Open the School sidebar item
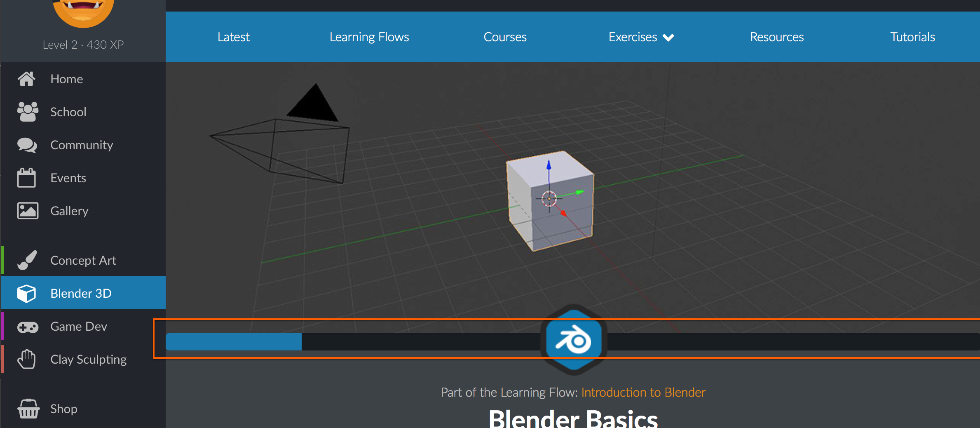 (x=83, y=112)
